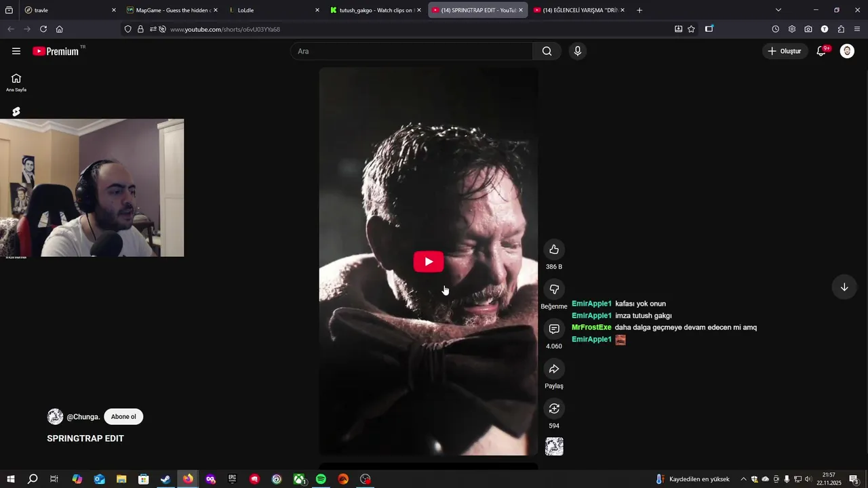Open browser history clock icon

[776, 29]
